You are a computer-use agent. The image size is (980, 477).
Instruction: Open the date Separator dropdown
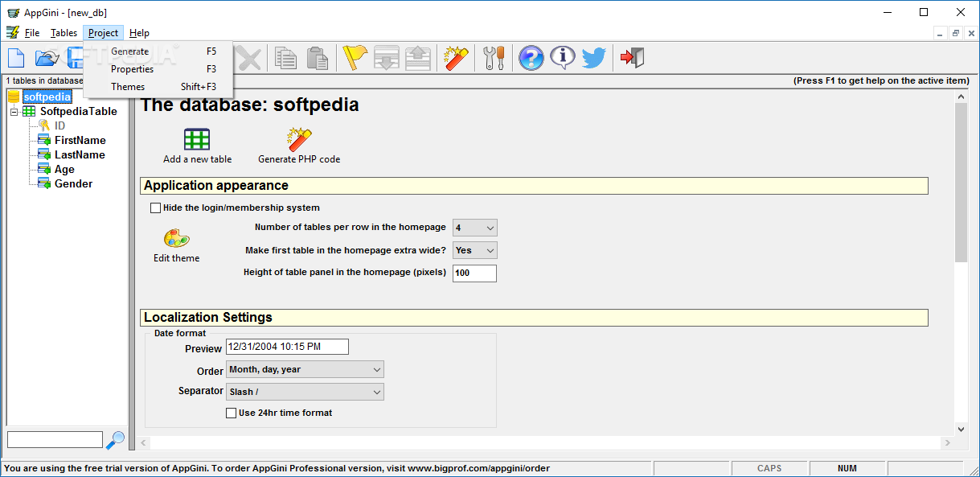tap(305, 392)
